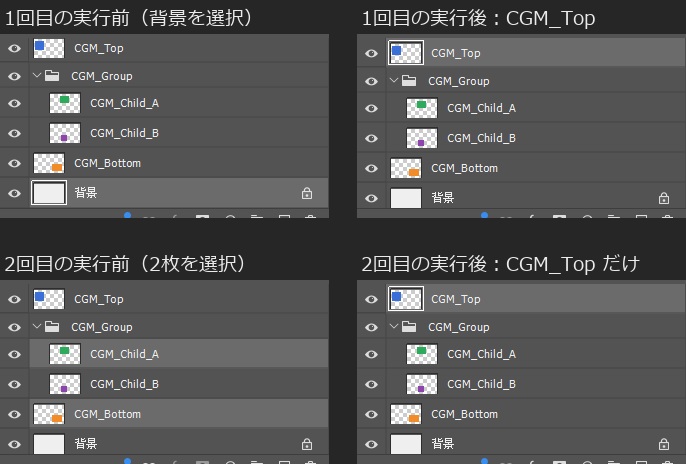Select CGM_Child_B thumbnail in 2回目の実行前 panel

pyautogui.click(x=65, y=384)
